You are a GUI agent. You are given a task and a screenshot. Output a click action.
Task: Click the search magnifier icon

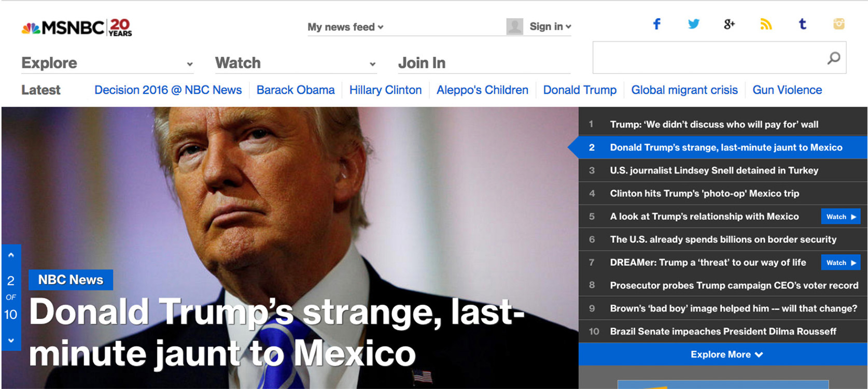[x=834, y=57]
